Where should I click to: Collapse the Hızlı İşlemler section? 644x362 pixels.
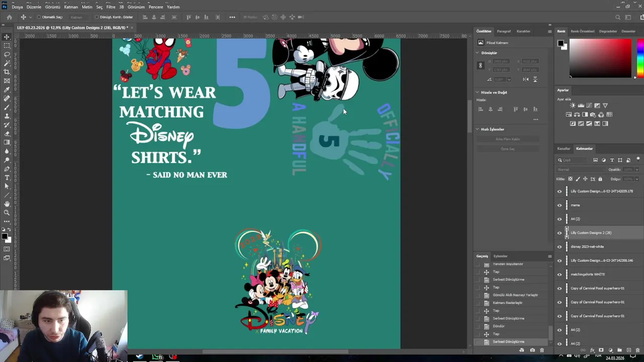(477, 129)
